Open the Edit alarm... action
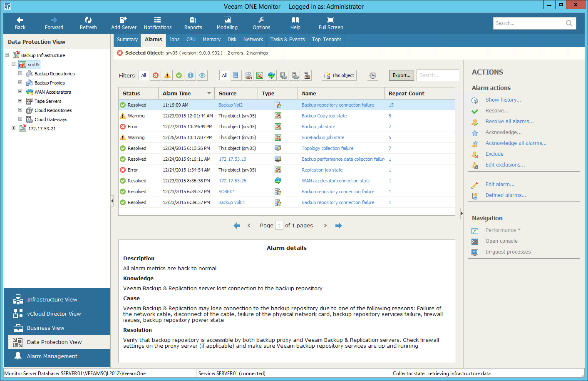This screenshot has height=381, width=588. click(500, 184)
